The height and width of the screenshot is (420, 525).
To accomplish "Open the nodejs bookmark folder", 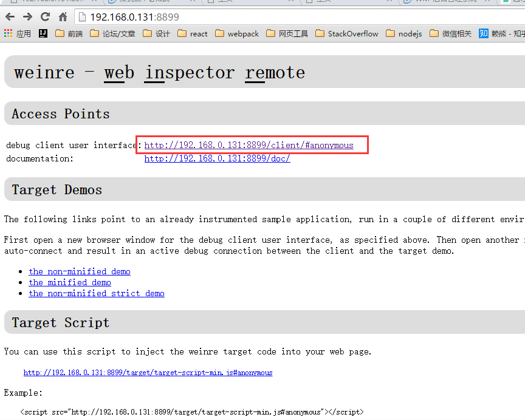I will click(404, 33).
